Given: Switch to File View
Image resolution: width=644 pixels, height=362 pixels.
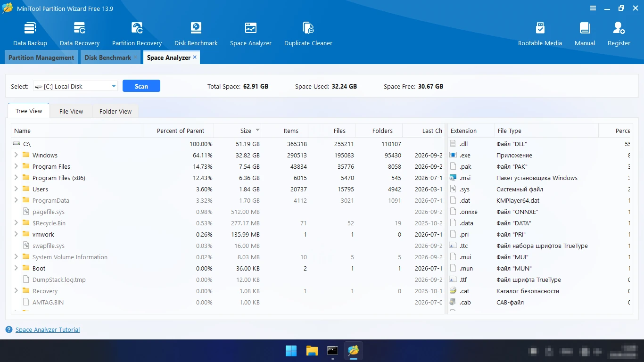Looking at the screenshot, I should pyautogui.click(x=71, y=111).
